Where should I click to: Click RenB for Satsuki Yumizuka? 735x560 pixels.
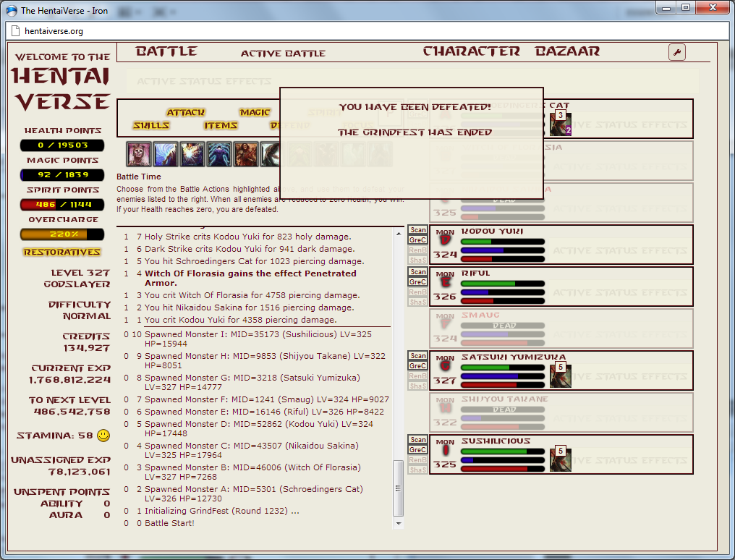point(417,376)
